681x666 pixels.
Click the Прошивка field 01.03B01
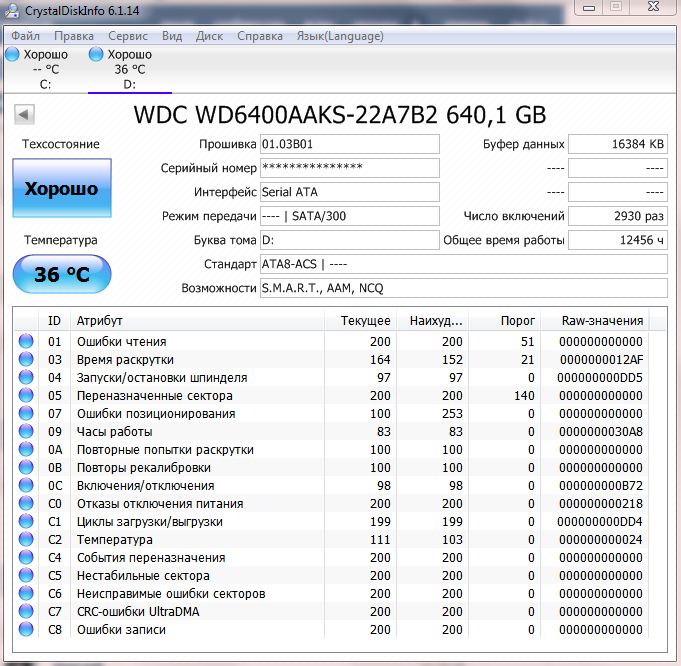point(350,144)
